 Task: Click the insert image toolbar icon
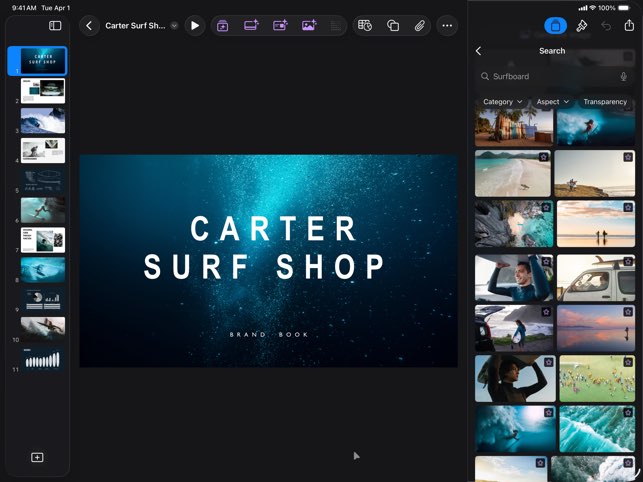click(309, 26)
